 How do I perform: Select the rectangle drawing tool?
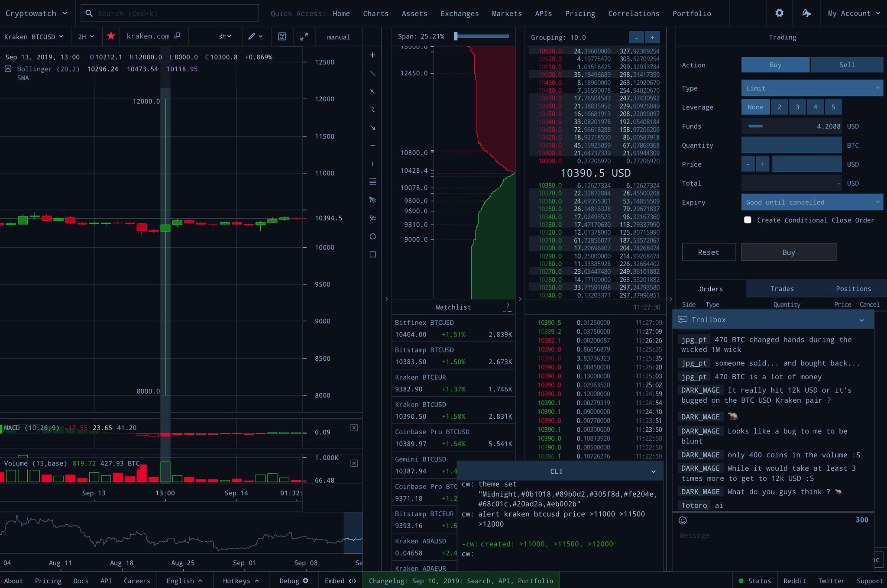[x=372, y=255]
